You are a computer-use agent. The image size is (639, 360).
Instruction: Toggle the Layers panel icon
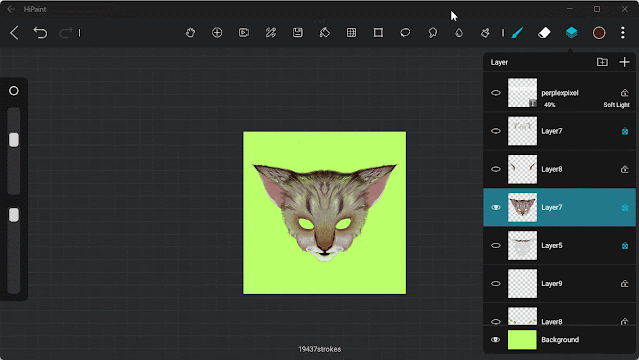[x=571, y=33]
